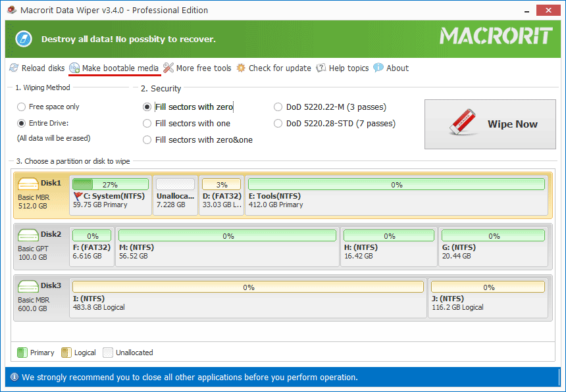Click the 0% usage bar of G: (NTFS)
566x392 pixels.
click(493, 236)
